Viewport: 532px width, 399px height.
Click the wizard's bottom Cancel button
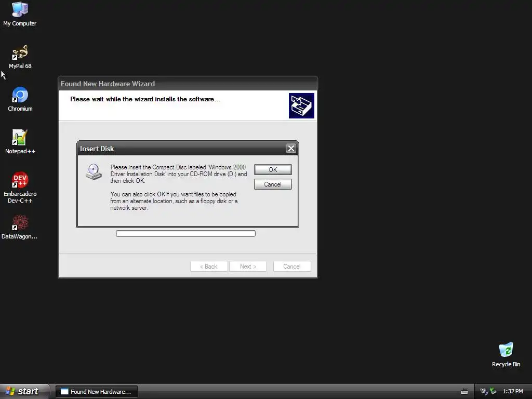[x=292, y=267]
